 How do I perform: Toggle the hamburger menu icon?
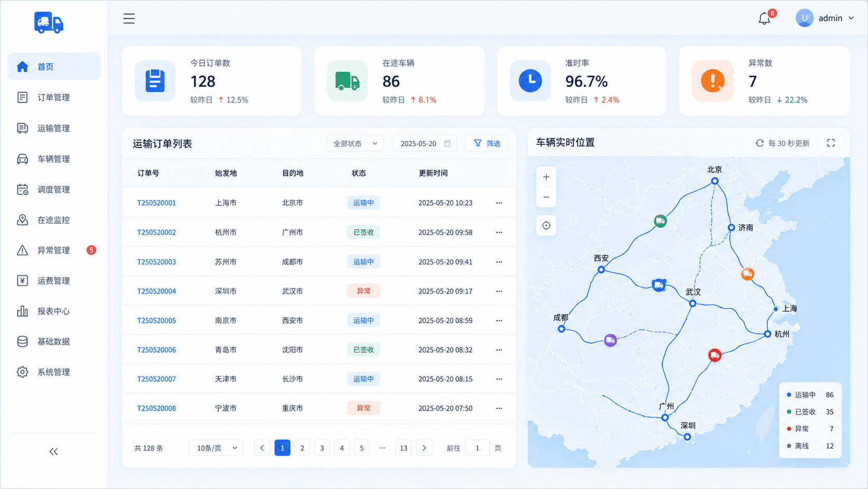[129, 19]
